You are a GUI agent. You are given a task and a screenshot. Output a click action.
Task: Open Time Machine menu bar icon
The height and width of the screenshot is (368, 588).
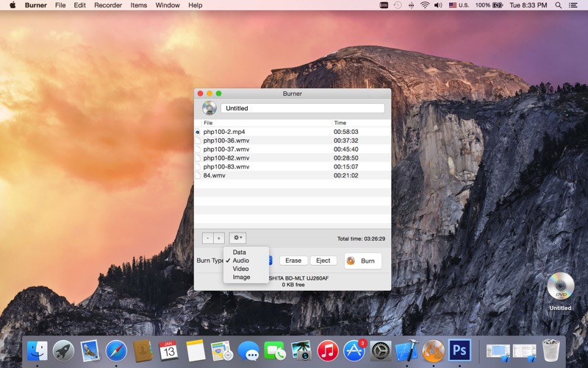tap(398, 5)
